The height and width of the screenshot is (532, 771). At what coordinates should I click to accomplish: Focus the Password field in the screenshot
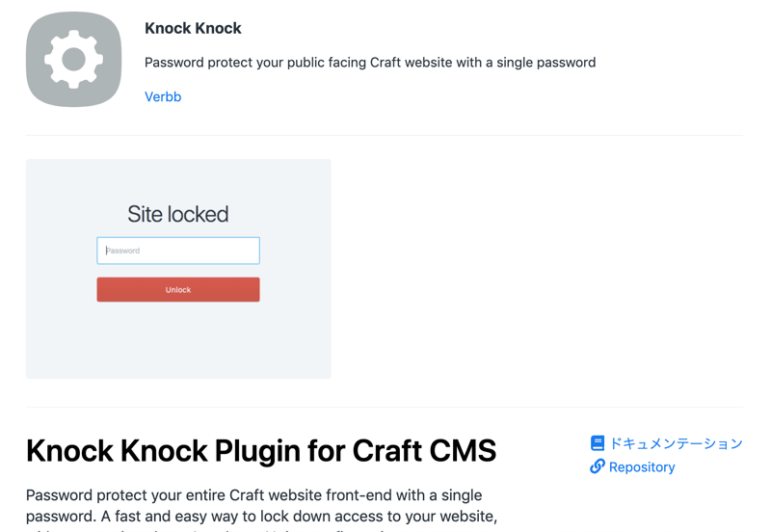(178, 251)
